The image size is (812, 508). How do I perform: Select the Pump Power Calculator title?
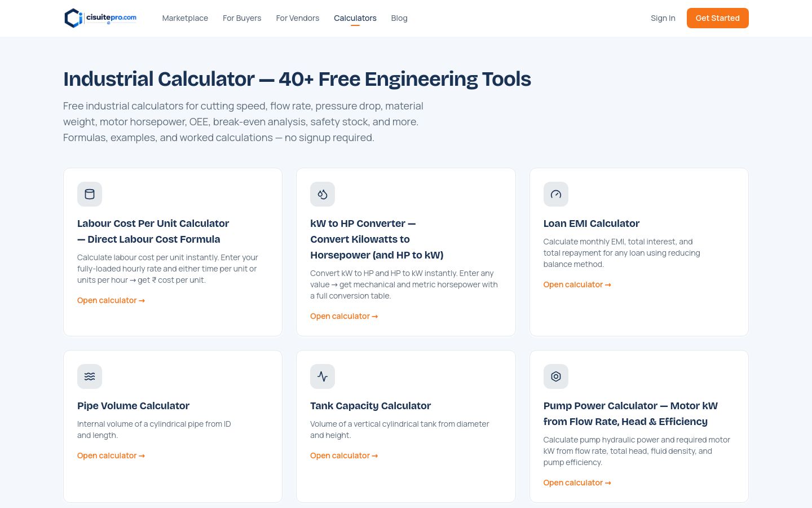[x=630, y=414]
